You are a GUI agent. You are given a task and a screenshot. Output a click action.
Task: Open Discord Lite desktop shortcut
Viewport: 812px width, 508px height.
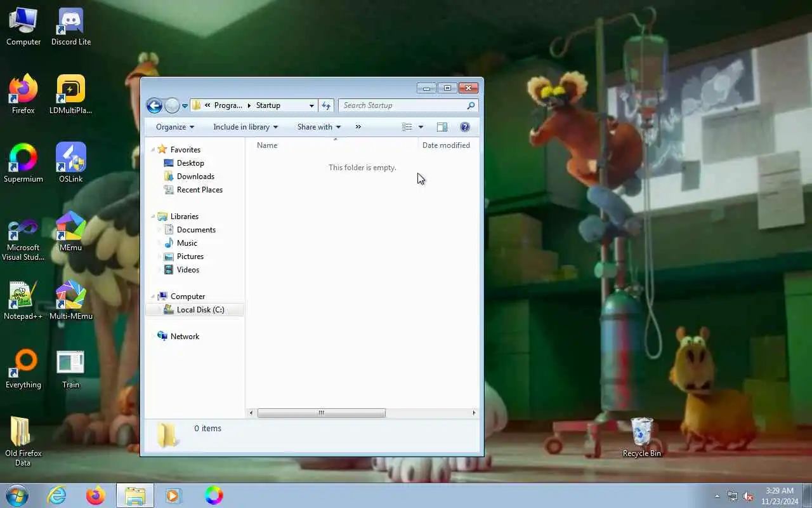71,27
